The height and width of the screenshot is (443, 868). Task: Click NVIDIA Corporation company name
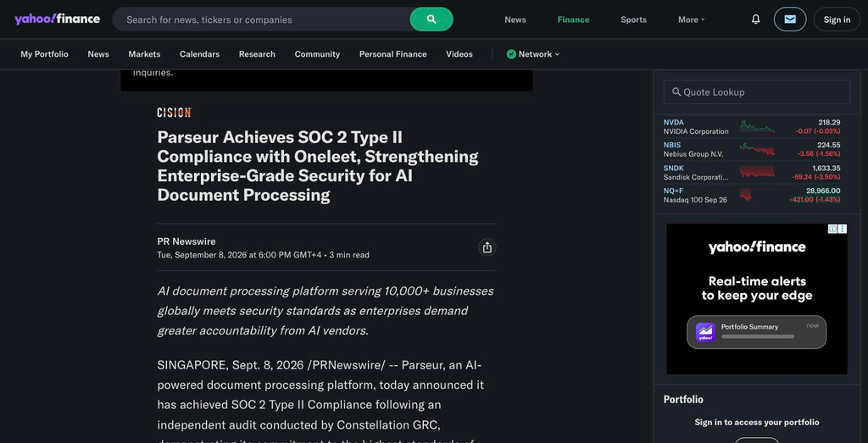696,131
